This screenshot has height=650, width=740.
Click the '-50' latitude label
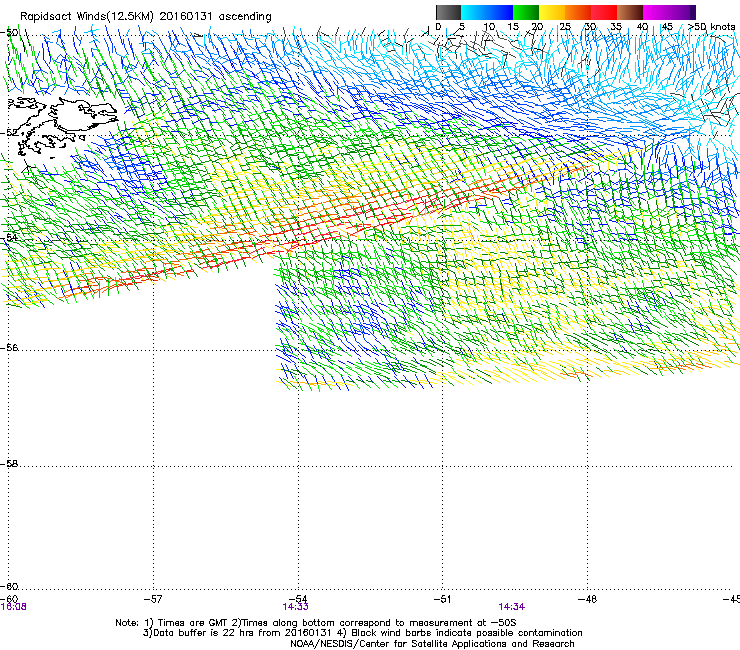(9, 33)
